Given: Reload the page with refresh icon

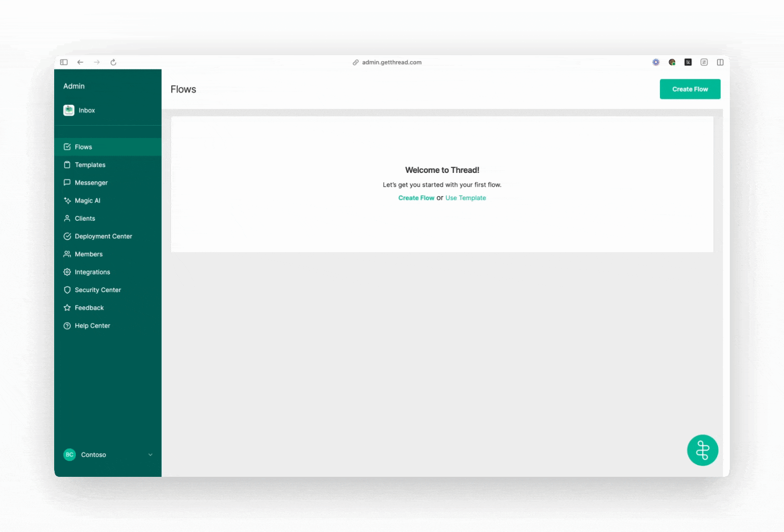Looking at the screenshot, I should (113, 62).
